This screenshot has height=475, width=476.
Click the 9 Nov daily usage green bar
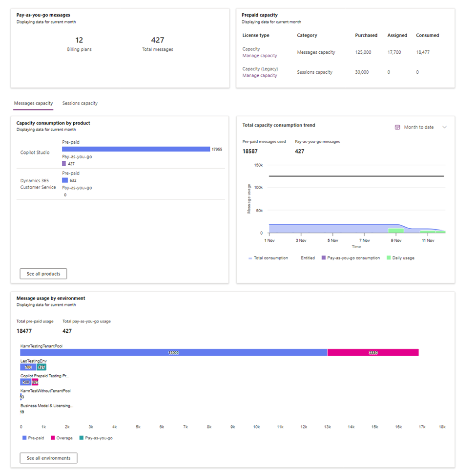pos(396,231)
